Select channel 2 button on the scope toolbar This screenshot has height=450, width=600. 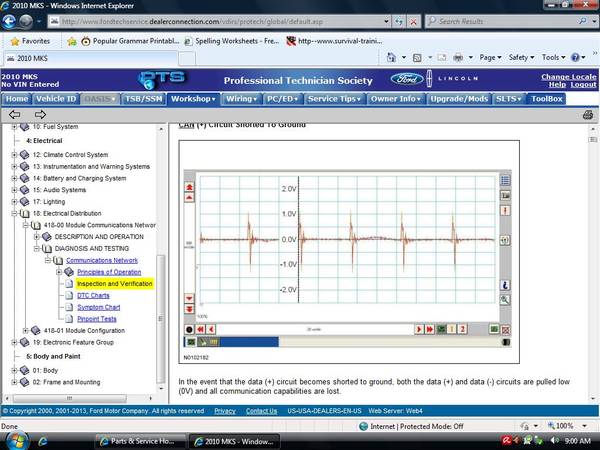(462, 329)
